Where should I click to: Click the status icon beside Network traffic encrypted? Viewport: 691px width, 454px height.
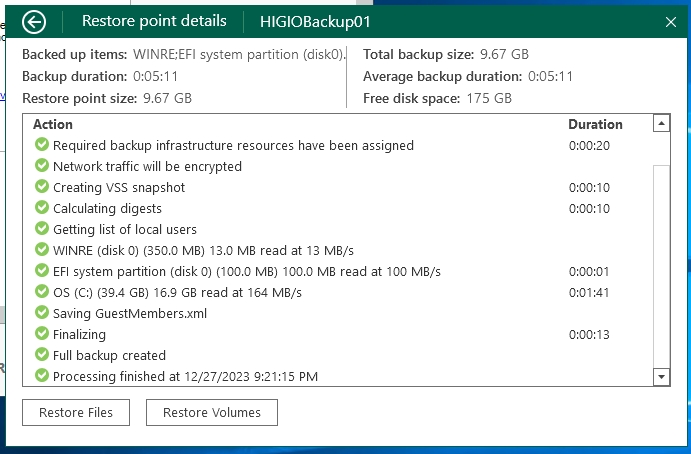click(42, 166)
